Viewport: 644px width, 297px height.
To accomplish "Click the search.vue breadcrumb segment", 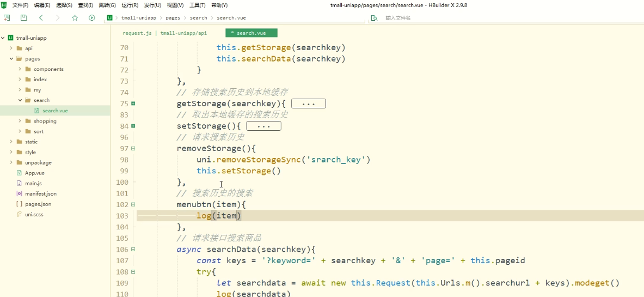I will [231, 18].
